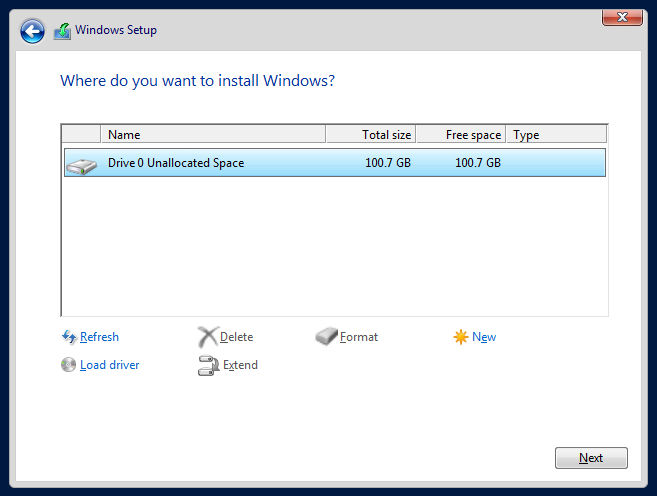Viewport: 657px width, 496px height.
Task: Sort by the Type column header
Action: point(556,134)
